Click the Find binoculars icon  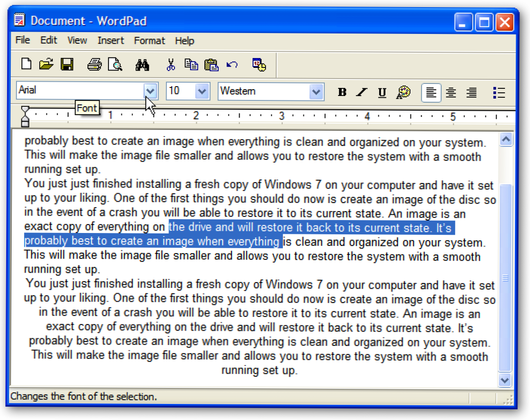[x=142, y=65]
